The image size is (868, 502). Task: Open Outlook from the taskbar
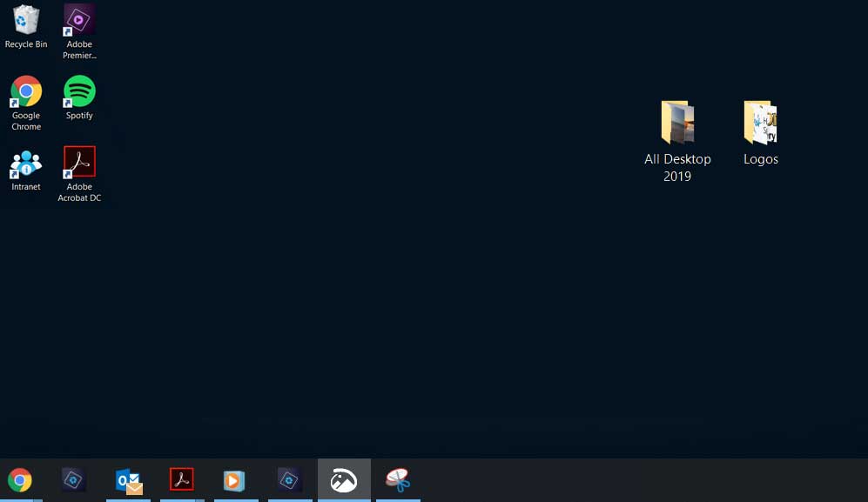tap(129, 480)
